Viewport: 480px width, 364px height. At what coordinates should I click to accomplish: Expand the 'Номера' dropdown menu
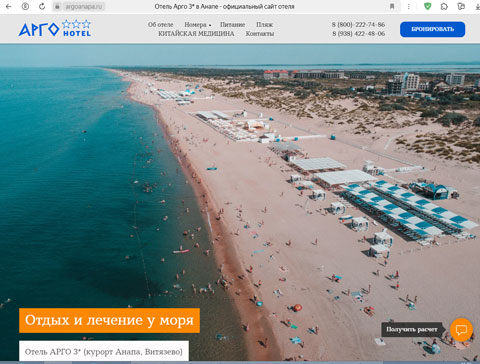198,25
